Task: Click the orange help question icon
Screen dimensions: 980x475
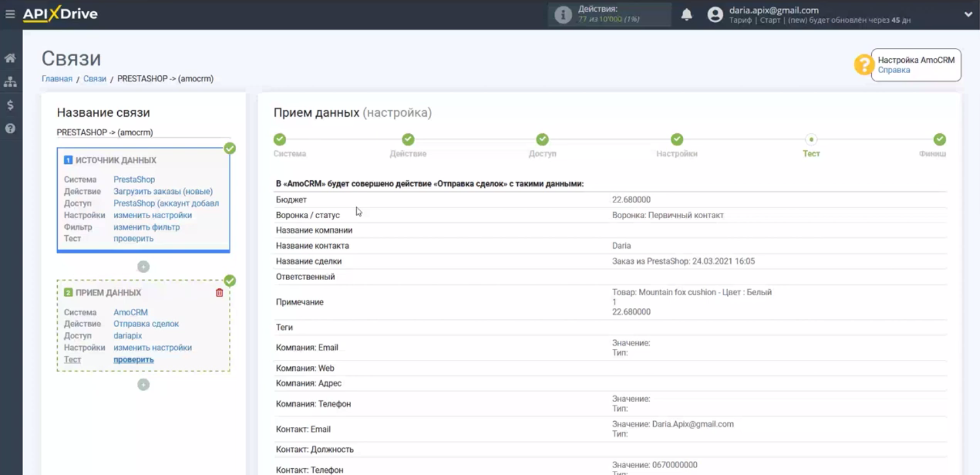Action: (x=864, y=65)
